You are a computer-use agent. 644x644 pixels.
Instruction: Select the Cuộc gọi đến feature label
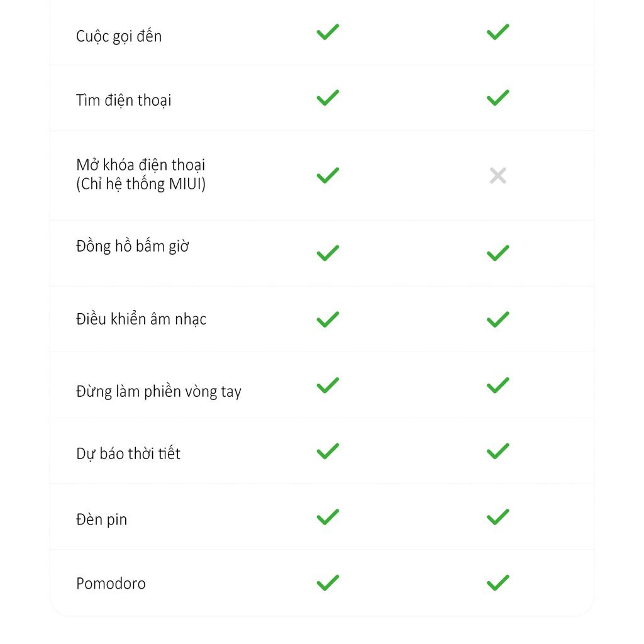coord(119,36)
